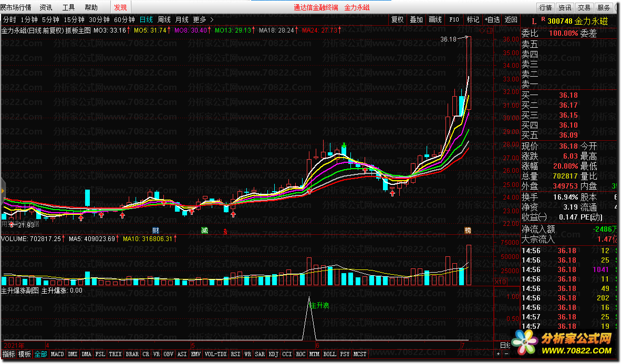Switch to the FSL indicator
The image size is (622, 364).
[100, 354]
